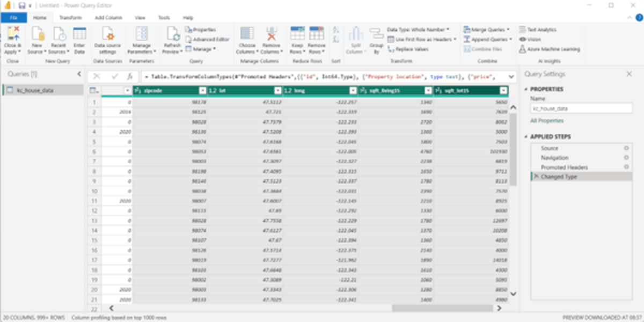Open gear settings for Promoted Headers step
This screenshot has width=644, height=322.
coord(626,167)
